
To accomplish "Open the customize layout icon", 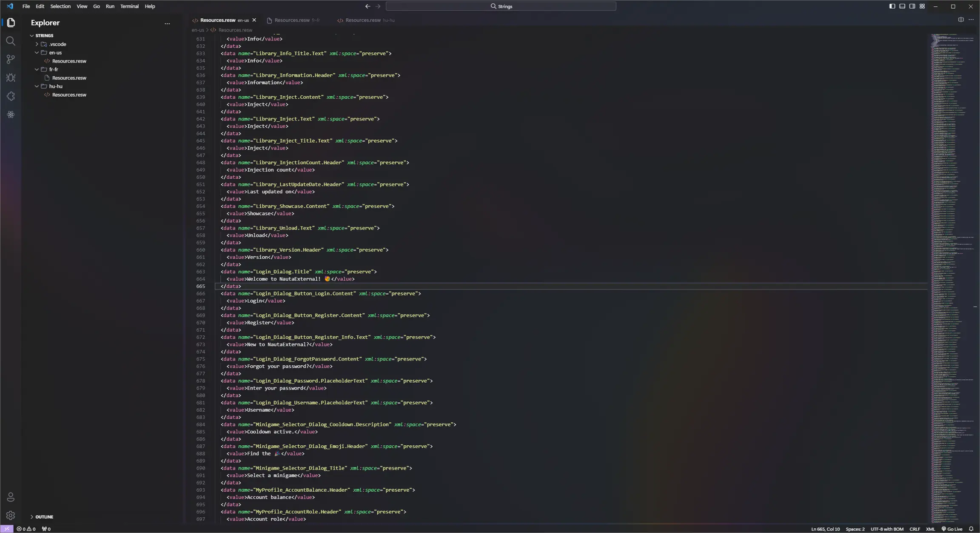I will (x=922, y=6).
